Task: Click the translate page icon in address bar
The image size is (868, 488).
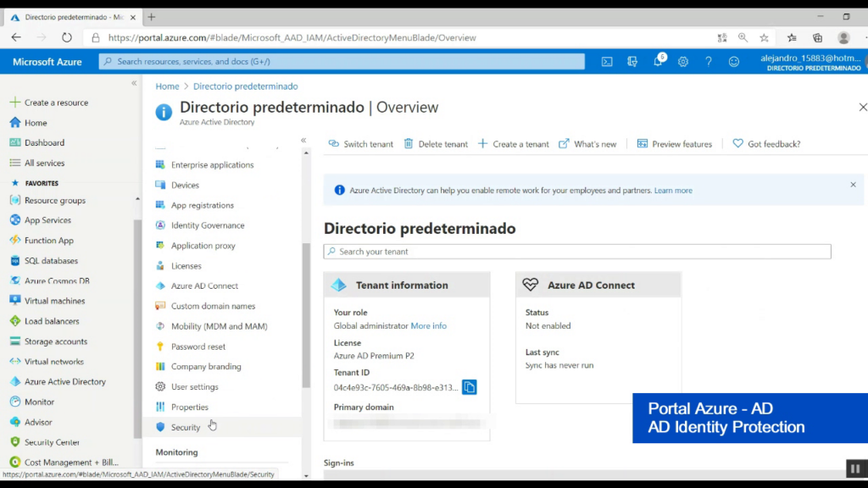Action: click(722, 37)
